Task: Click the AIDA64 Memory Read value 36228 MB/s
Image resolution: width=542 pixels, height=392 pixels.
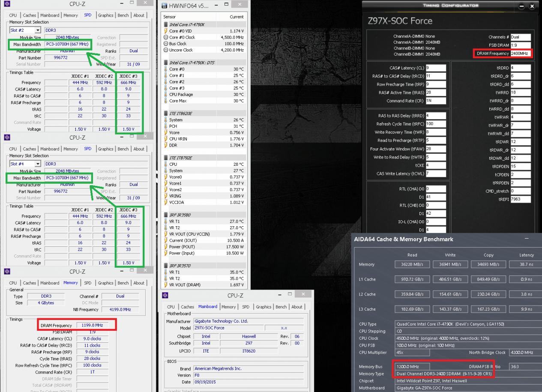Action: 411,264
